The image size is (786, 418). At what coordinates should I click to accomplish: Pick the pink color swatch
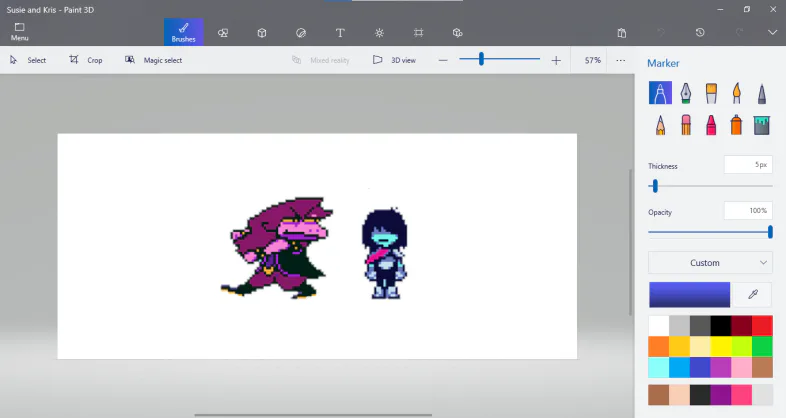coord(741,367)
